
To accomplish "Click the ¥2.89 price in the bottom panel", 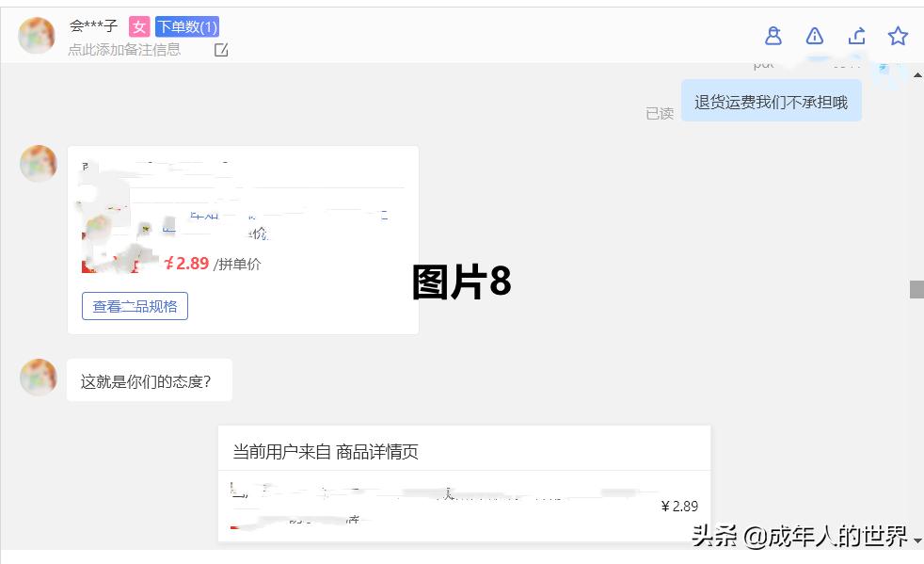I will click(x=679, y=506).
